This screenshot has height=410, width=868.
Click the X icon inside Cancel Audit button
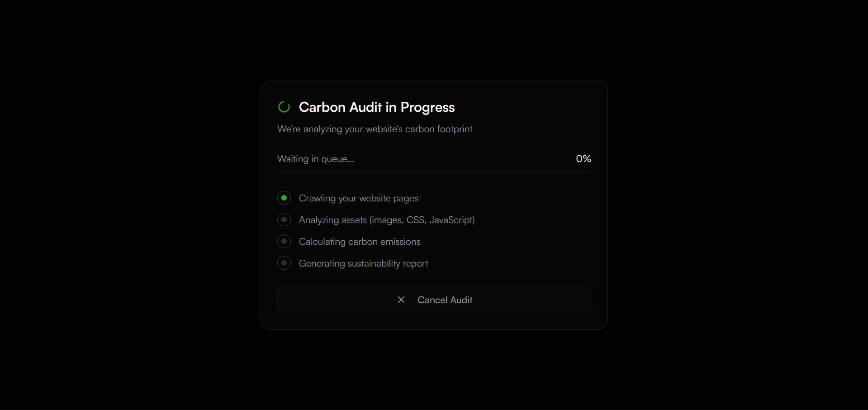click(x=401, y=300)
